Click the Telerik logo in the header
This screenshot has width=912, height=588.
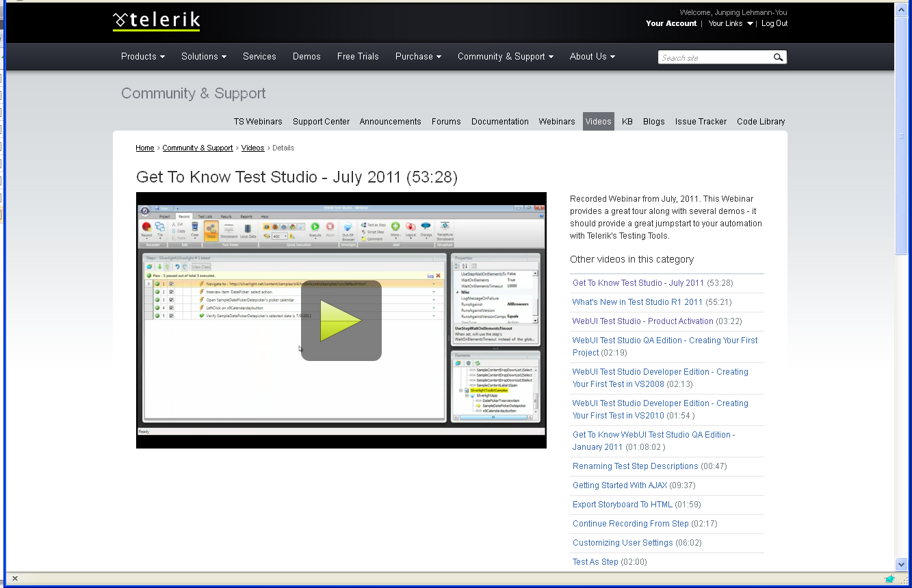coord(156,21)
